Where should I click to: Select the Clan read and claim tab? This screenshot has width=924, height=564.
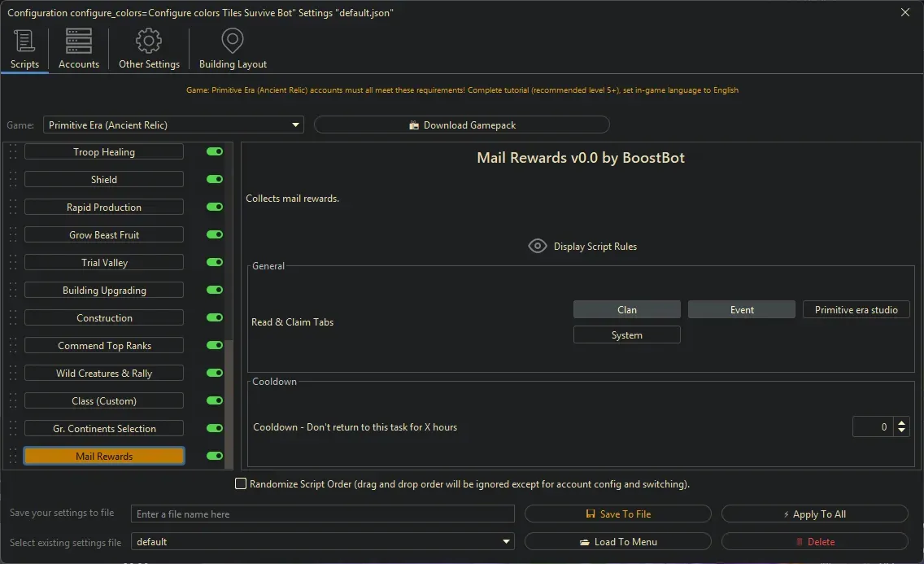pyautogui.click(x=626, y=308)
